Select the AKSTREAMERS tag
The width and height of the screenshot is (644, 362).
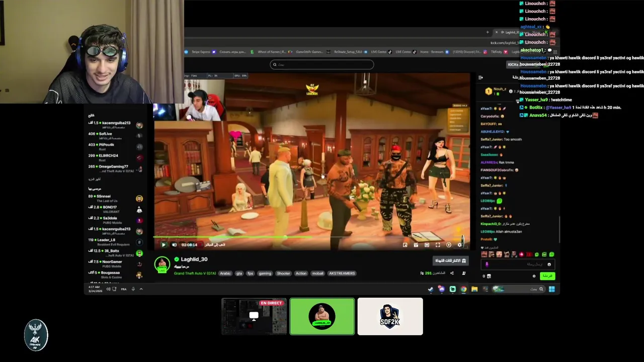342,274
